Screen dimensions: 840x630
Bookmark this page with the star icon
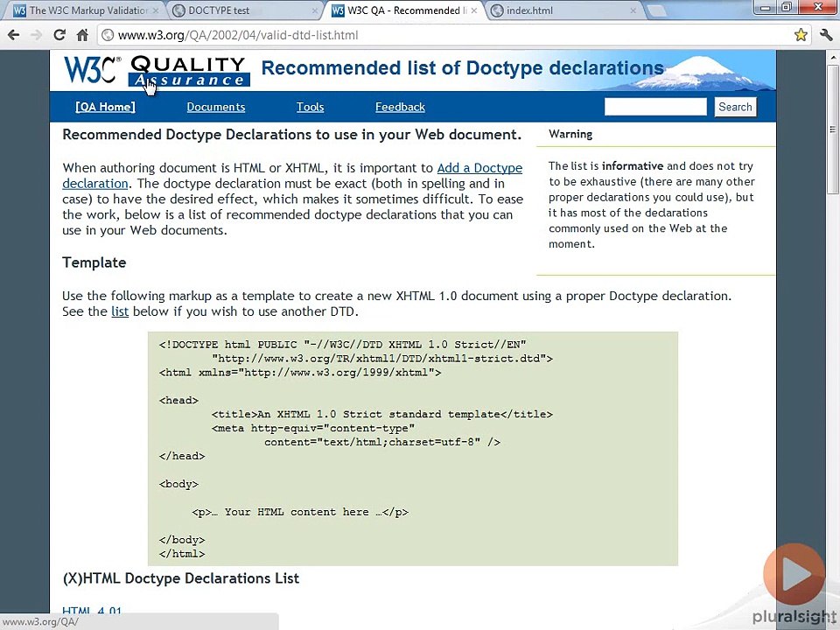[x=801, y=35]
